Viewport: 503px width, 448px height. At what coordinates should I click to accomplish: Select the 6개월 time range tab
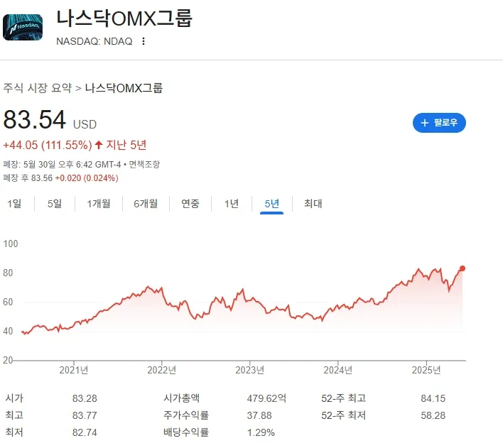point(146,203)
